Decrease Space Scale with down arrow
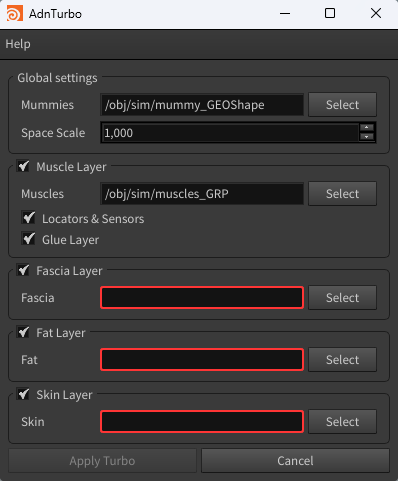Screen dimensions: 398x481 [x=367, y=137]
